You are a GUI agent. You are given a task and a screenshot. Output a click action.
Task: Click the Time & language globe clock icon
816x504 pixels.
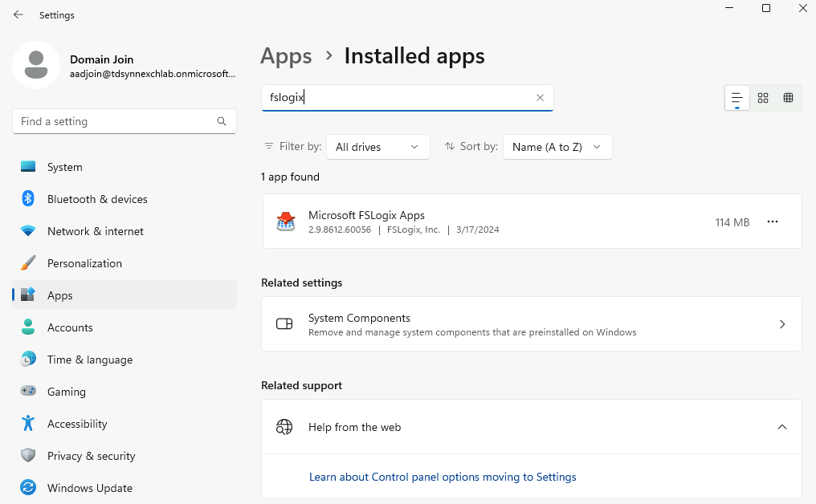coord(28,359)
